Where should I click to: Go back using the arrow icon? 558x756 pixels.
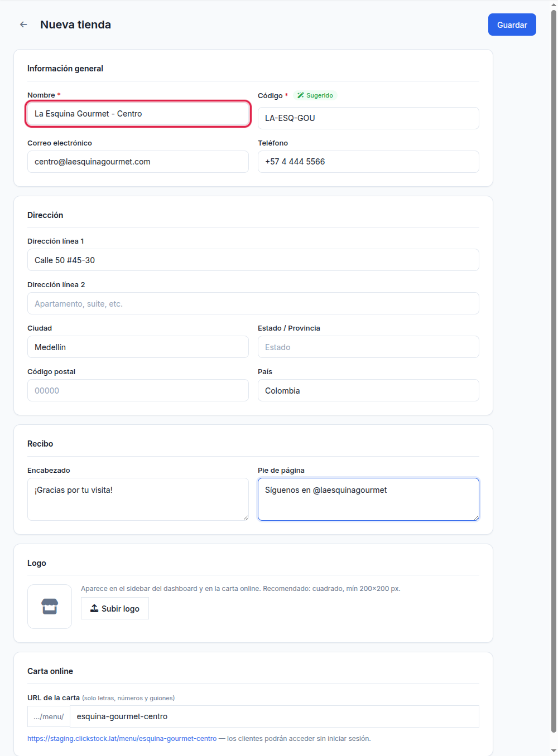(23, 25)
